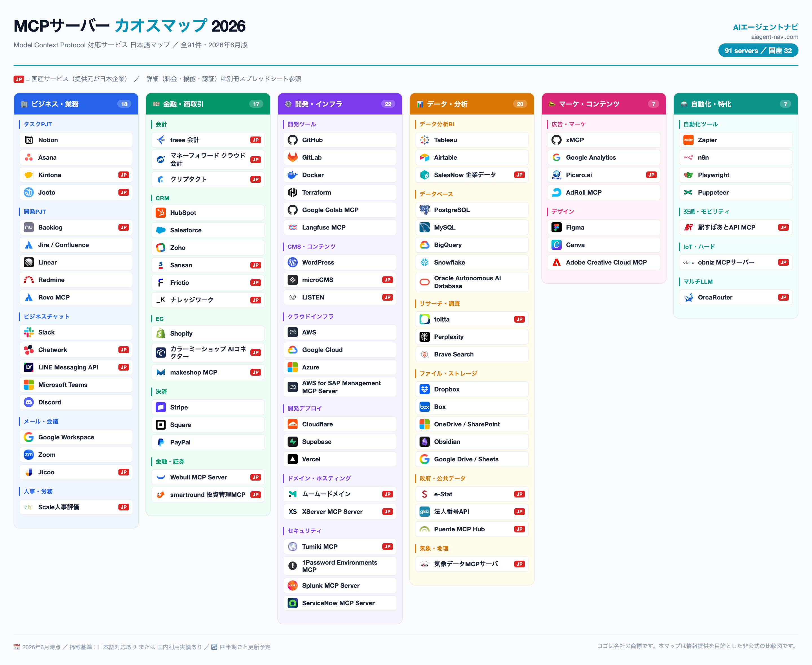Select the smartround 投資管理MCP text
The height and width of the screenshot is (665, 812).
pos(208,495)
